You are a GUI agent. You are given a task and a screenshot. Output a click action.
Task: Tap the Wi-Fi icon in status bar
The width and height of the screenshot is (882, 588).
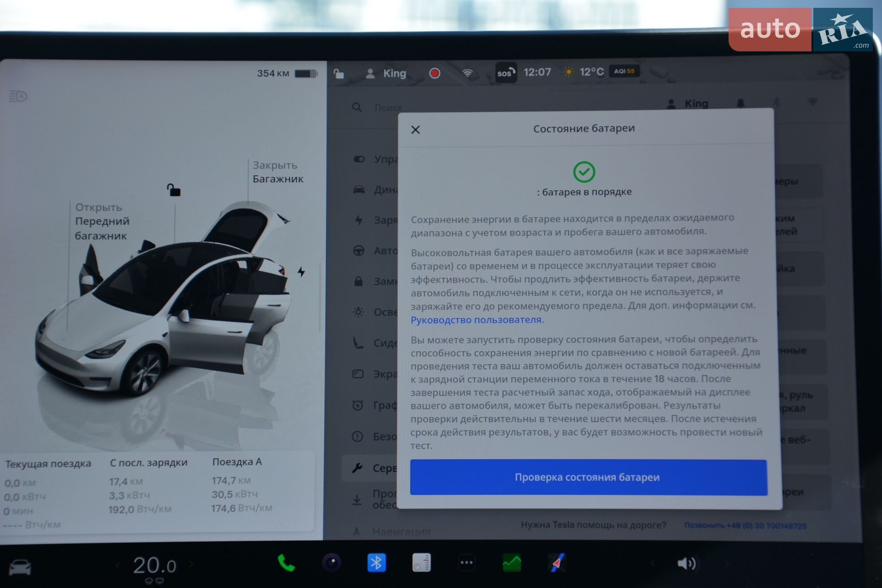click(467, 73)
